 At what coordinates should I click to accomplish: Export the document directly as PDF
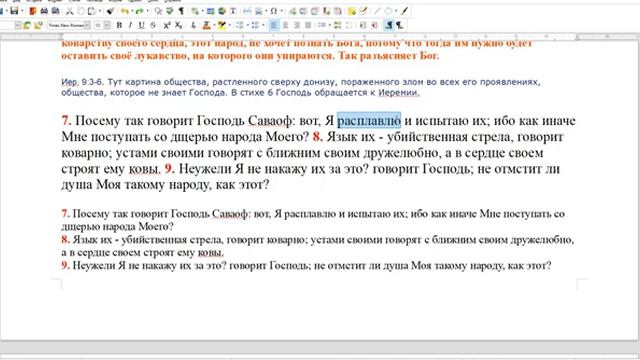[x=33, y=11]
